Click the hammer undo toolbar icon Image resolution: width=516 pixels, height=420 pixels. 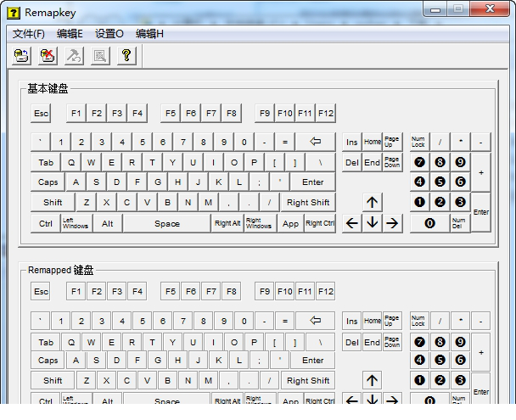[74, 56]
